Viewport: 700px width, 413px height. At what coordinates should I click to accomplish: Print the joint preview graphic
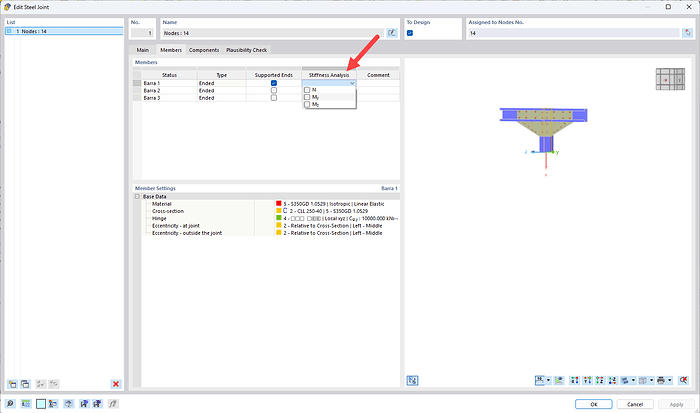(661, 380)
